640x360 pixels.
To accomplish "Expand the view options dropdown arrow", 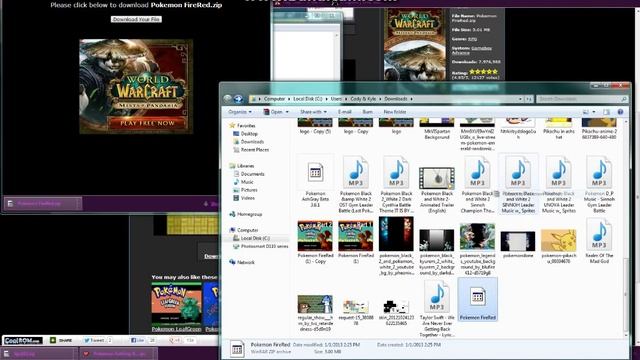I will point(593,112).
